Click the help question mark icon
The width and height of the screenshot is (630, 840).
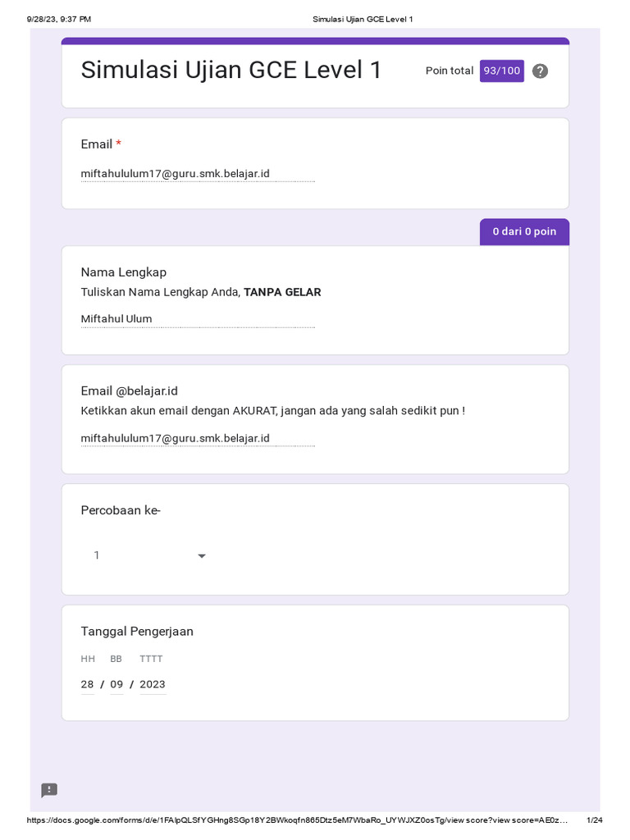coord(540,71)
